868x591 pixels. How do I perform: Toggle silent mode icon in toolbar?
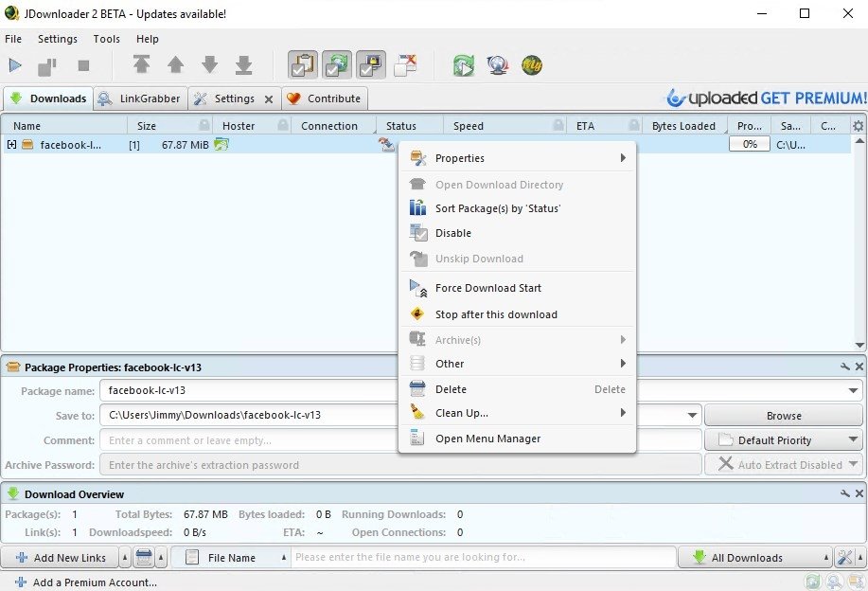(405, 64)
